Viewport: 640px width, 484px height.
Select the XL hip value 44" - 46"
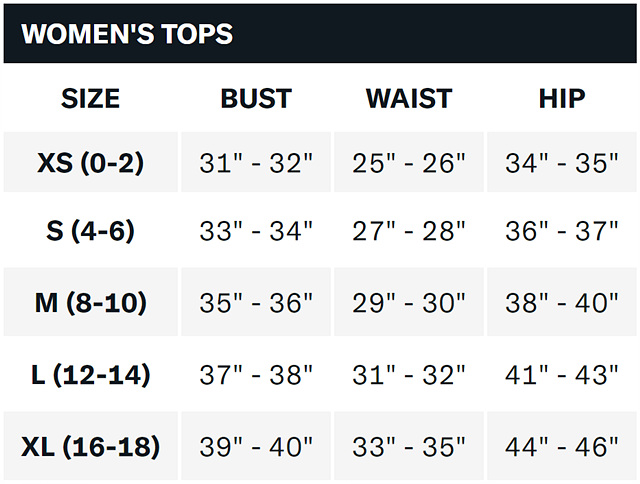click(562, 446)
